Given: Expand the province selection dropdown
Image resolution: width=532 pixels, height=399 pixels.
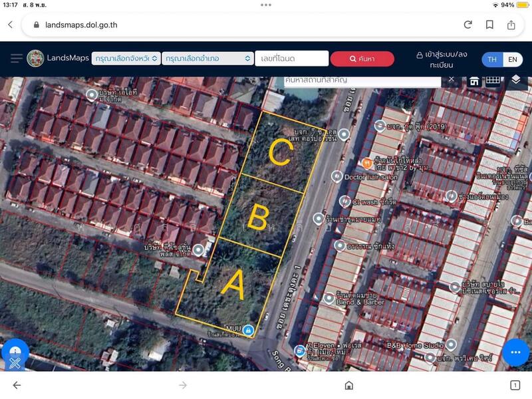Looking at the screenshot, I should [x=126, y=59].
